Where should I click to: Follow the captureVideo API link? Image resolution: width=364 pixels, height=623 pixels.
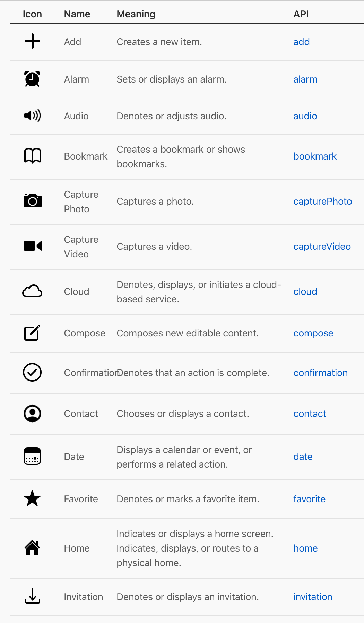(322, 247)
